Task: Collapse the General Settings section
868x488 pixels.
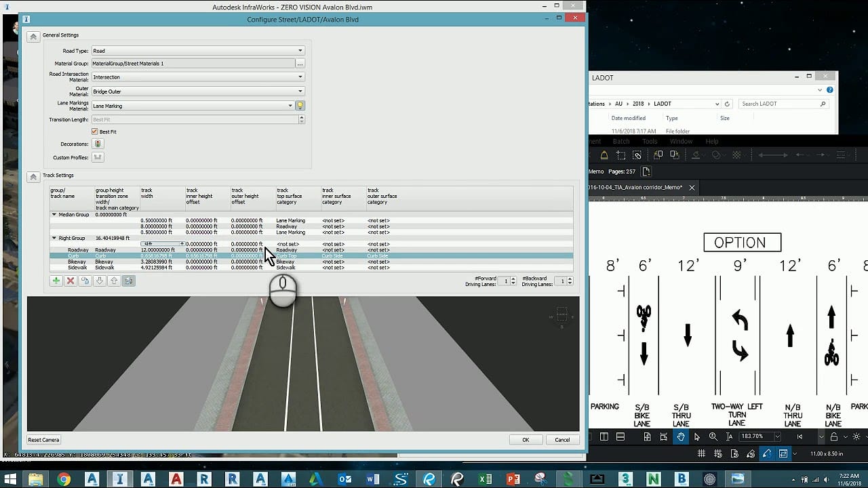Action: coord(33,37)
